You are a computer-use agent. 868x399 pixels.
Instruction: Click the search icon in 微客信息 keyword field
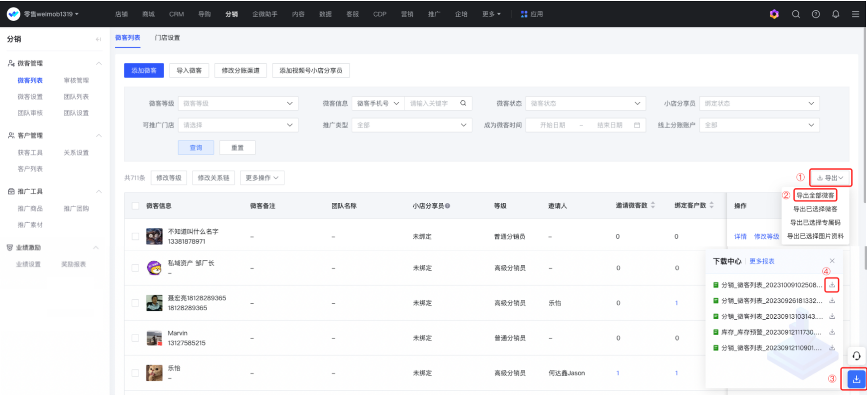[x=463, y=103]
